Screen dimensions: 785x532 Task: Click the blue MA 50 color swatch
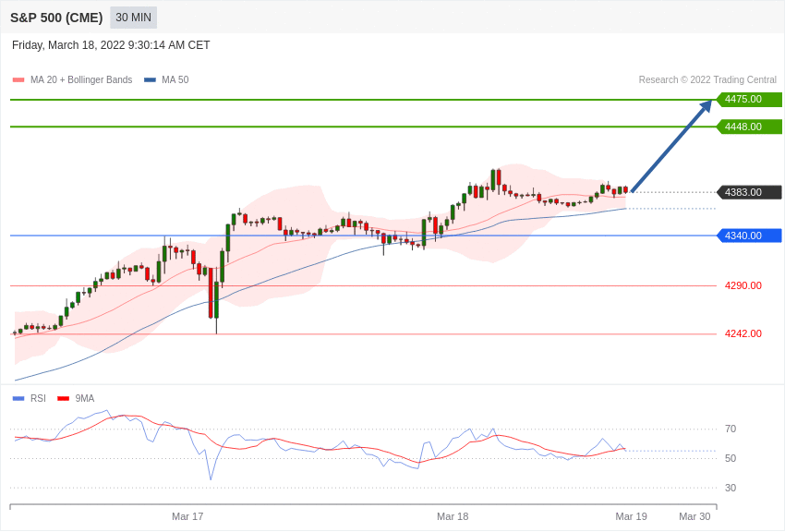click(x=150, y=79)
